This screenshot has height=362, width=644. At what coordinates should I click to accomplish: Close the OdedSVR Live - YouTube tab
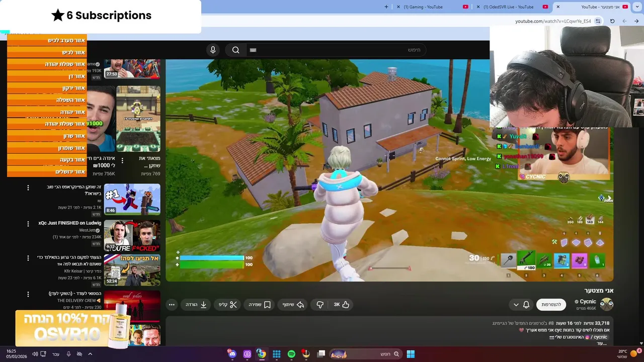pos(478,7)
